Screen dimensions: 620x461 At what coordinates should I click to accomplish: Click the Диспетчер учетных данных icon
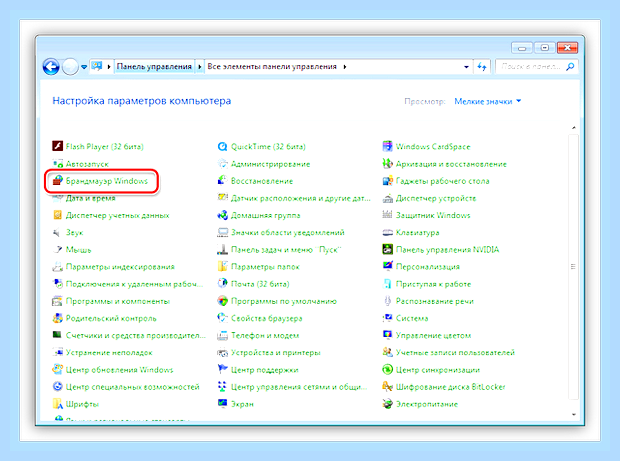[58, 215]
